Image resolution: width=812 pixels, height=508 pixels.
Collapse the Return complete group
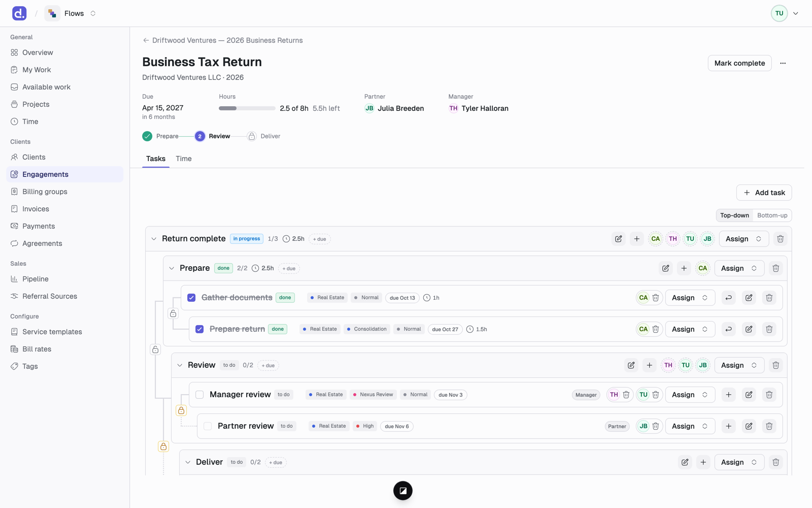(x=154, y=239)
